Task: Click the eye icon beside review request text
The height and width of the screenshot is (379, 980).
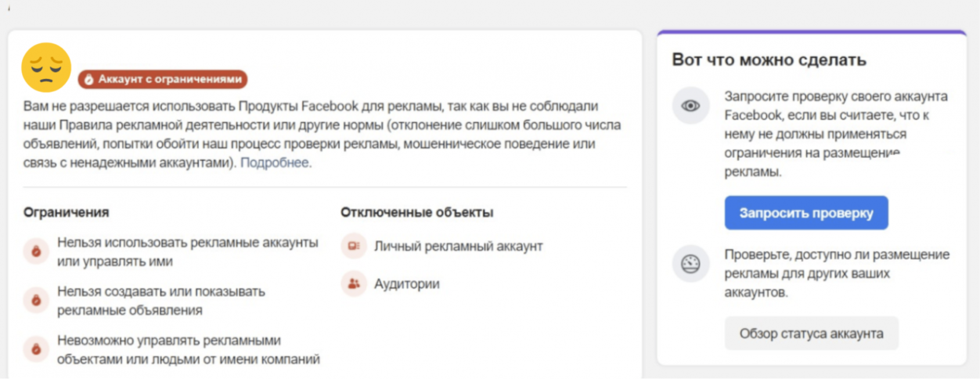Action: coord(690,106)
